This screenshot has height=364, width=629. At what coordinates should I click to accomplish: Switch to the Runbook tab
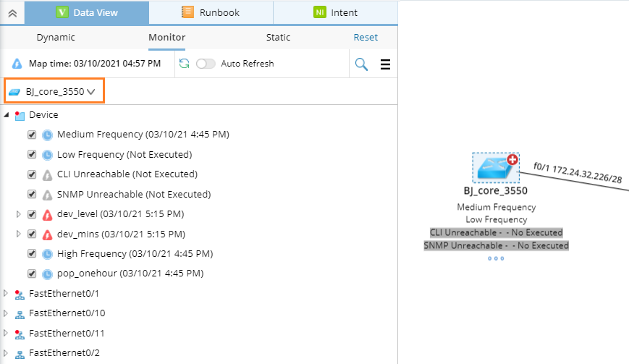point(211,12)
